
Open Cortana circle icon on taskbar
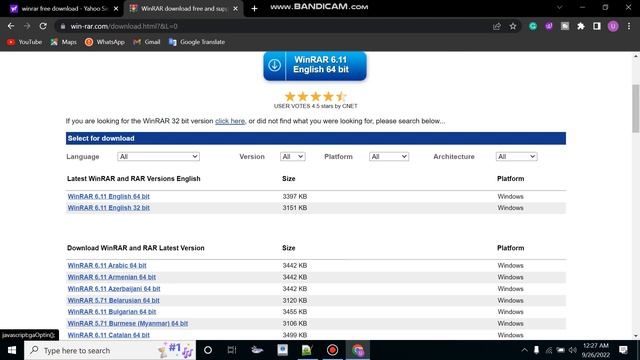tap(208, 350)
